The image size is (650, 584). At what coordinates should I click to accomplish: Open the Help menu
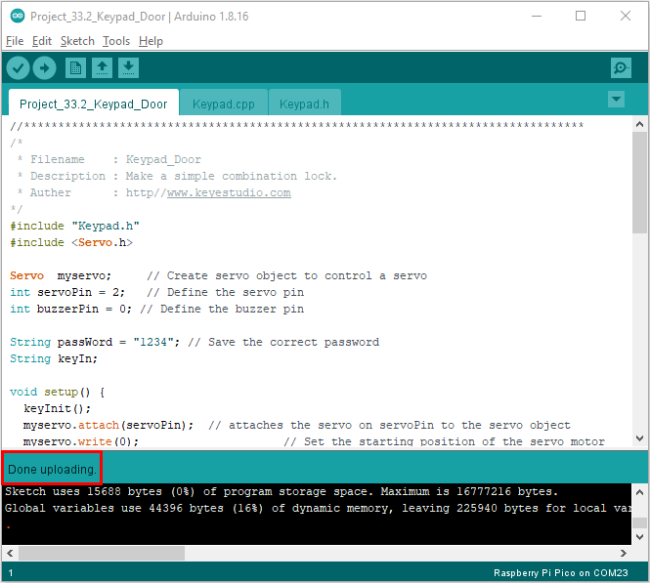151,41
